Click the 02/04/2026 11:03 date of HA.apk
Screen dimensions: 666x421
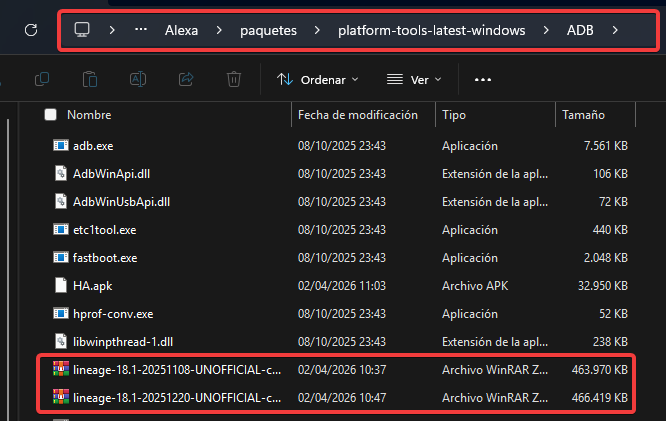[342, 286]
